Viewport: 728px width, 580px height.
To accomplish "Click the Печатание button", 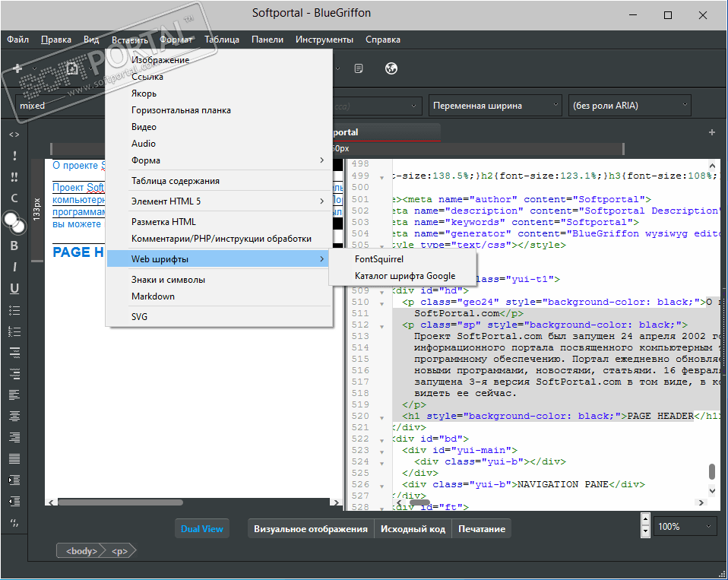I will click(482, 528).
